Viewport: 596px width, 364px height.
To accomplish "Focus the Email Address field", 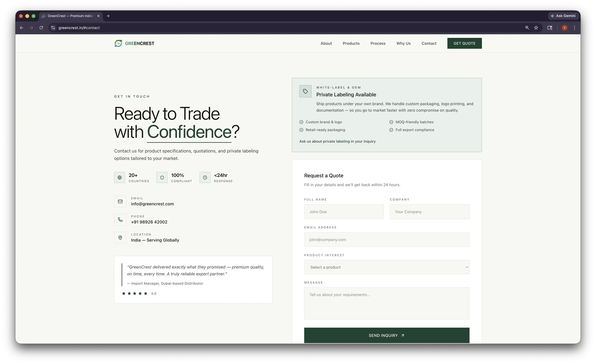I will click(386, 240).
